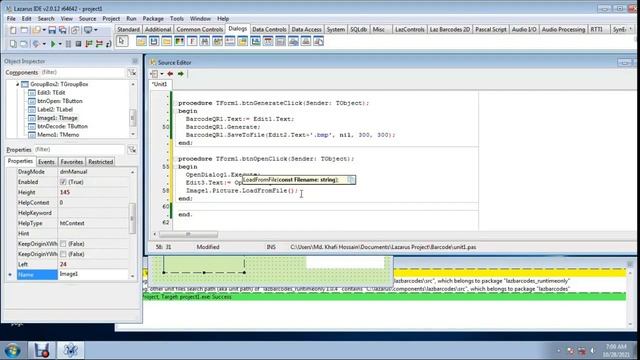Click the New Unit toolbar icon

coord(13,30)
